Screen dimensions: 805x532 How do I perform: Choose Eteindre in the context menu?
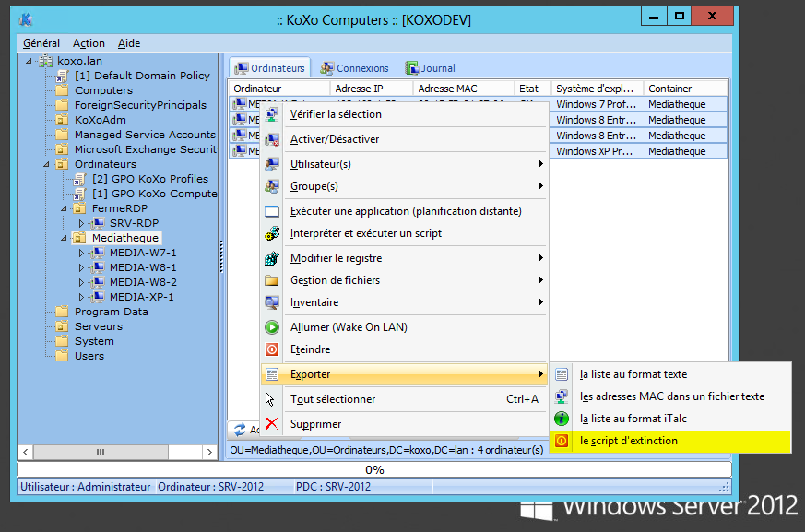point(405,349)
